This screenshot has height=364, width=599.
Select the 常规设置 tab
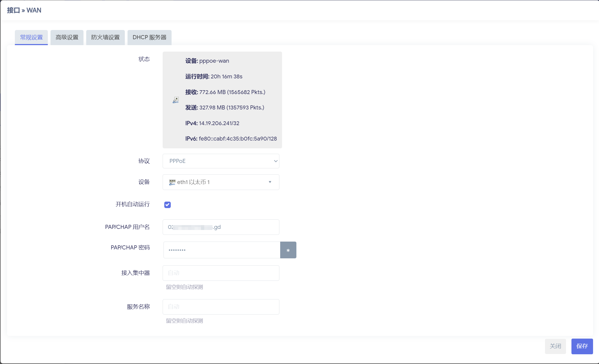(x=31, y=37)
